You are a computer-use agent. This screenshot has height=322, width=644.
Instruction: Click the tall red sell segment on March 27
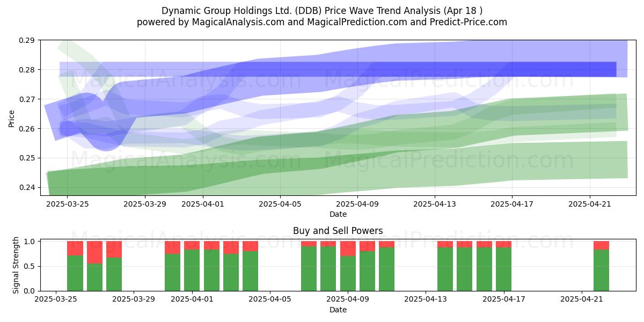pyautogui.click(x=94, y=252)
